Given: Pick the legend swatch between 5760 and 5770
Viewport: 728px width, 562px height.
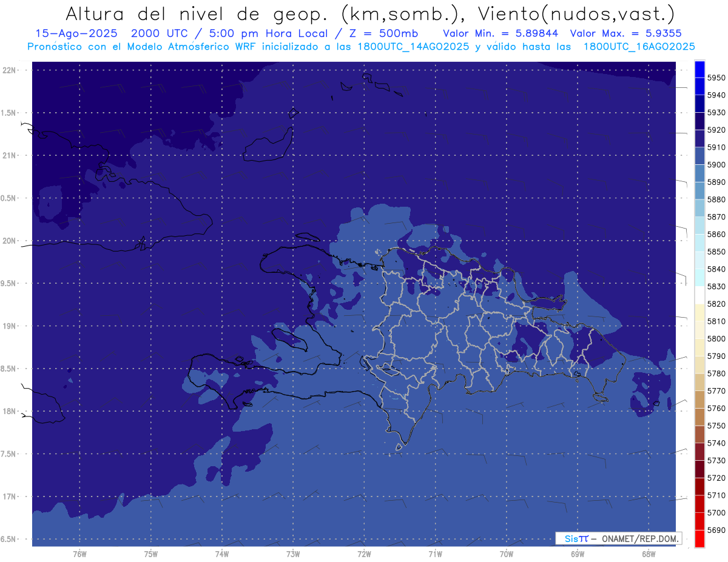Looking at the screenshot, I should click(x=699, y=400).
